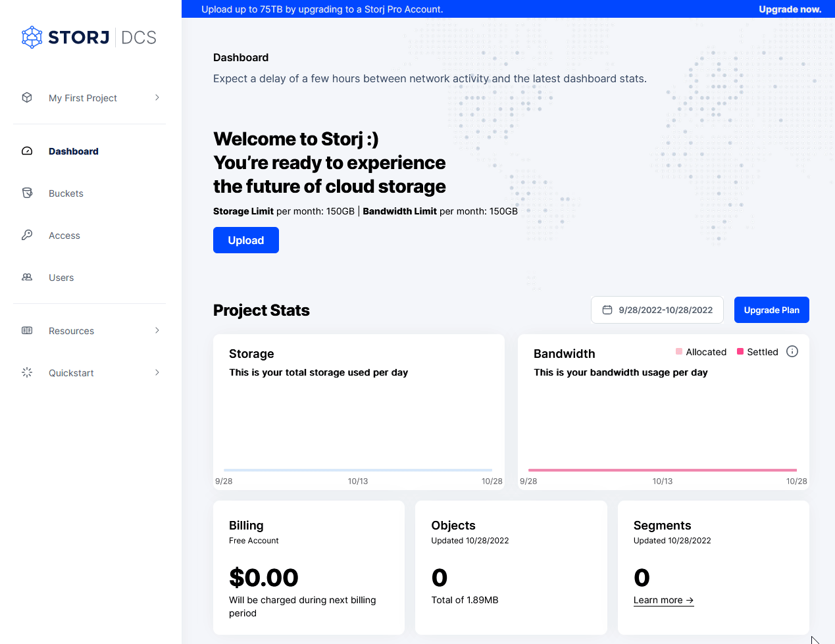Click the Upgrade Plan button
The width and height of the screenshot is (835, 644).
point(772,310)
